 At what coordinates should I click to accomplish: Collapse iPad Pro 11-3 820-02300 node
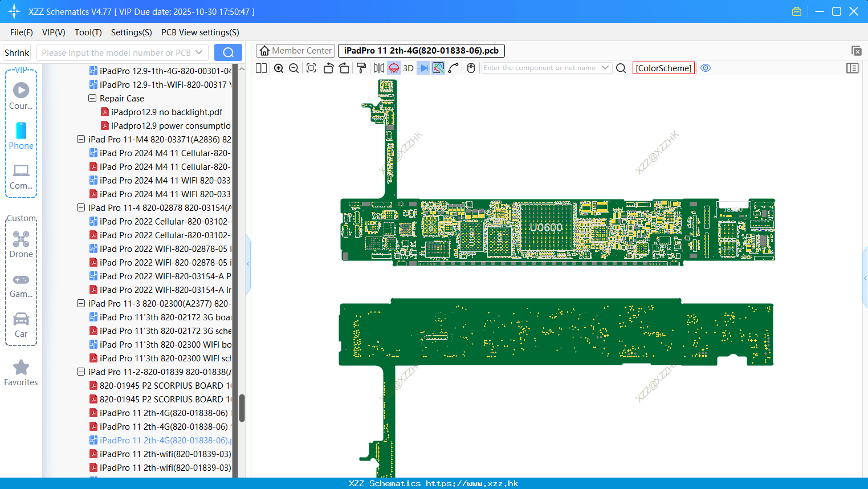(x=81, y=303)
